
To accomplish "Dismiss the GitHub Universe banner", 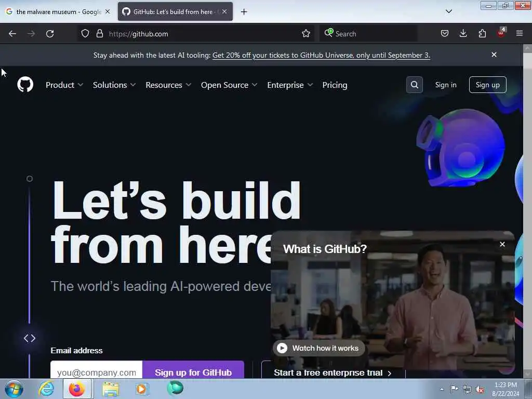I will (x=494, y=55).
